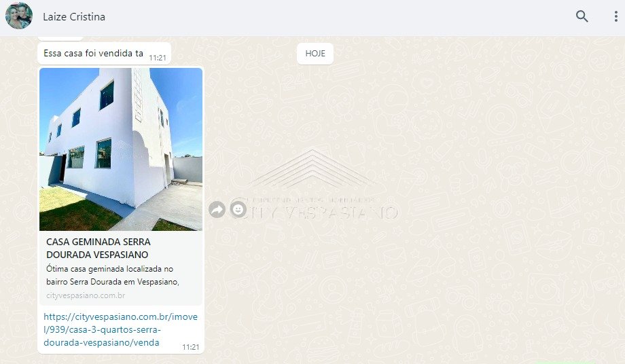
Task: Forward the link preview message
Action: coord(217,209)
